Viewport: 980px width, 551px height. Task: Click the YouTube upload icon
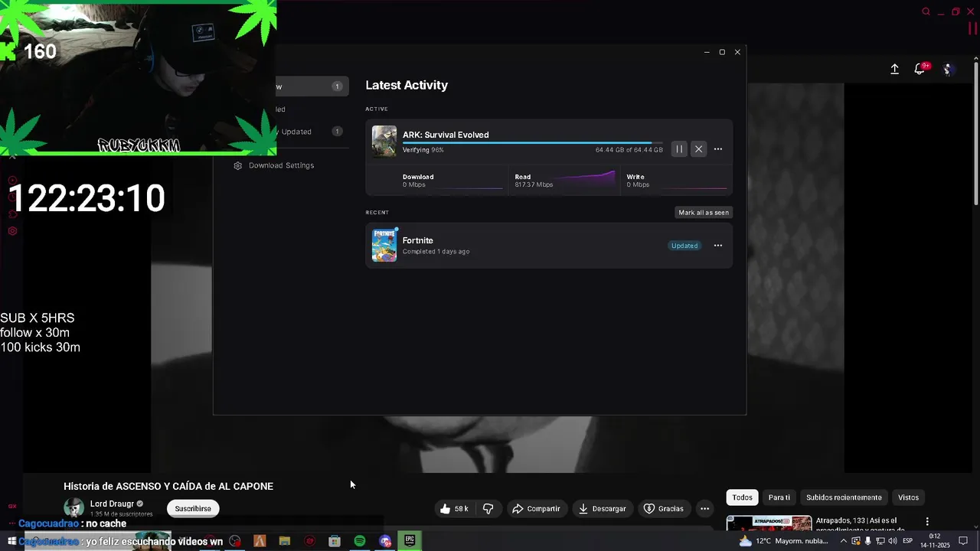point(894,69)
